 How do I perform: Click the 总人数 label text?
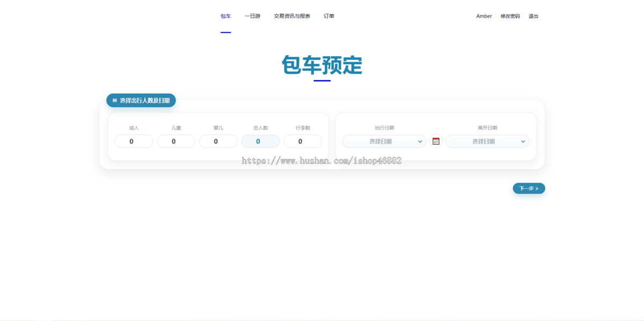[x=261, y=128]
